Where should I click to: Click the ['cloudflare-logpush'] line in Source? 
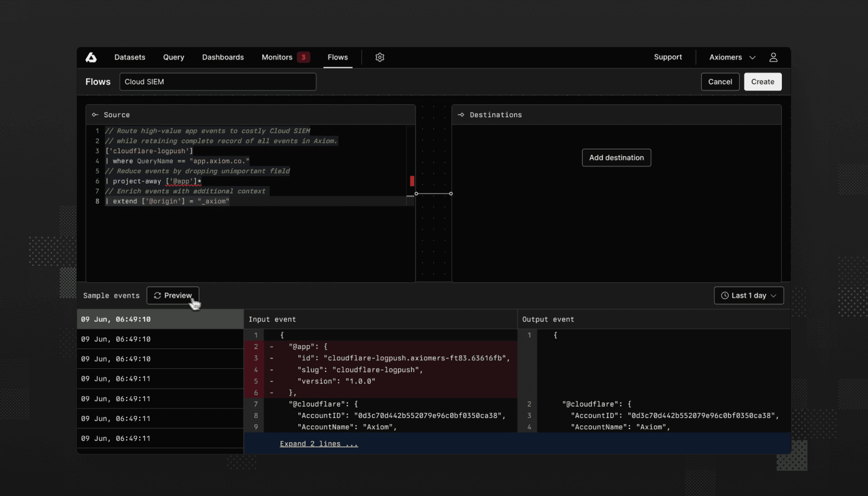coord(149,151)
